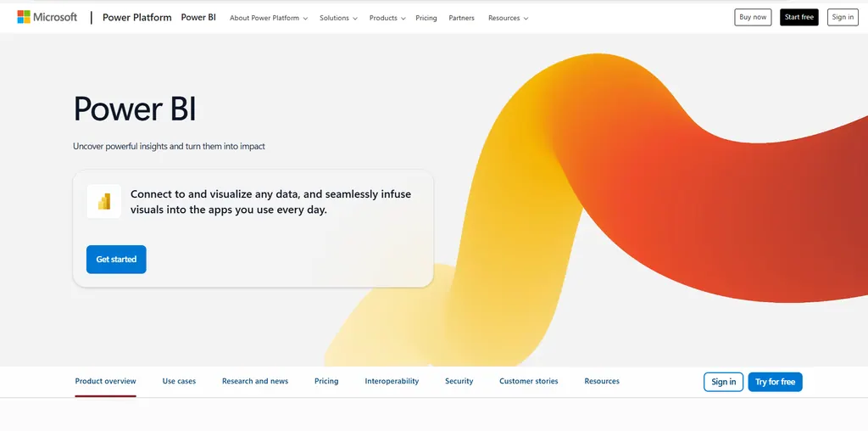Switch to the Use cases tab
The height and width of the screenshot is (431, 868).
pyautogui.click(x=179, y=382)
